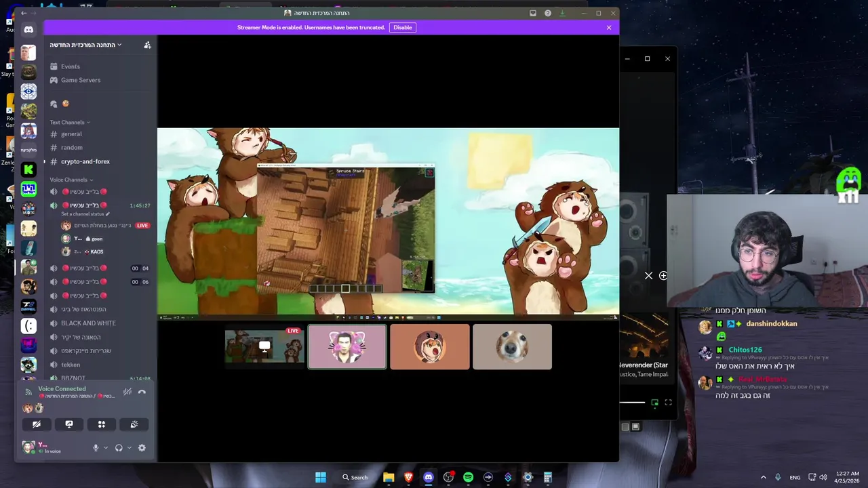
Task: Click the Discord taskbar icon
Action: coord(428,477)
